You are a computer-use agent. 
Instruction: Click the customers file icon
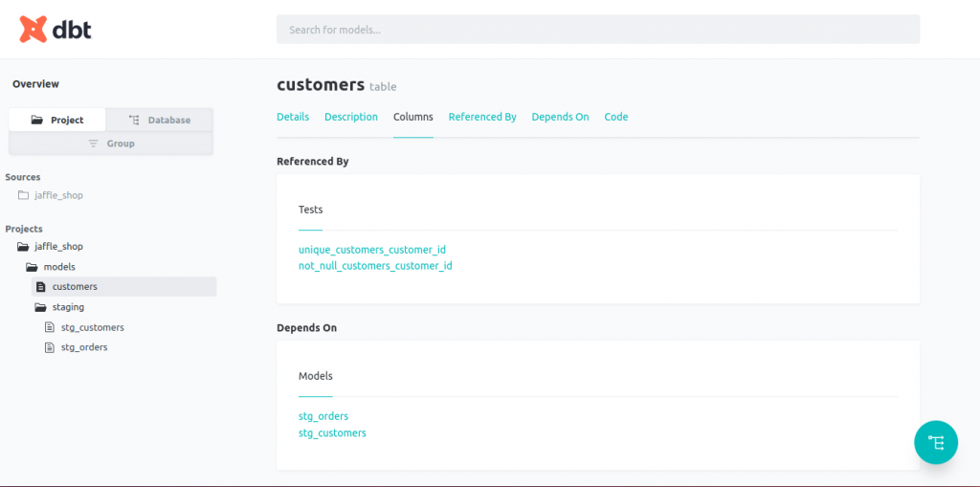(40, 287)
